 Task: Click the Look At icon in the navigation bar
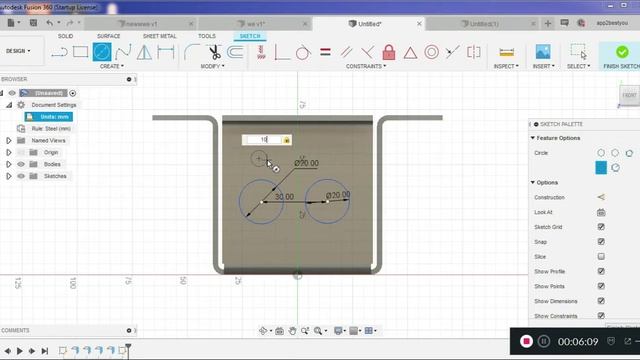[x=279, y=331]
